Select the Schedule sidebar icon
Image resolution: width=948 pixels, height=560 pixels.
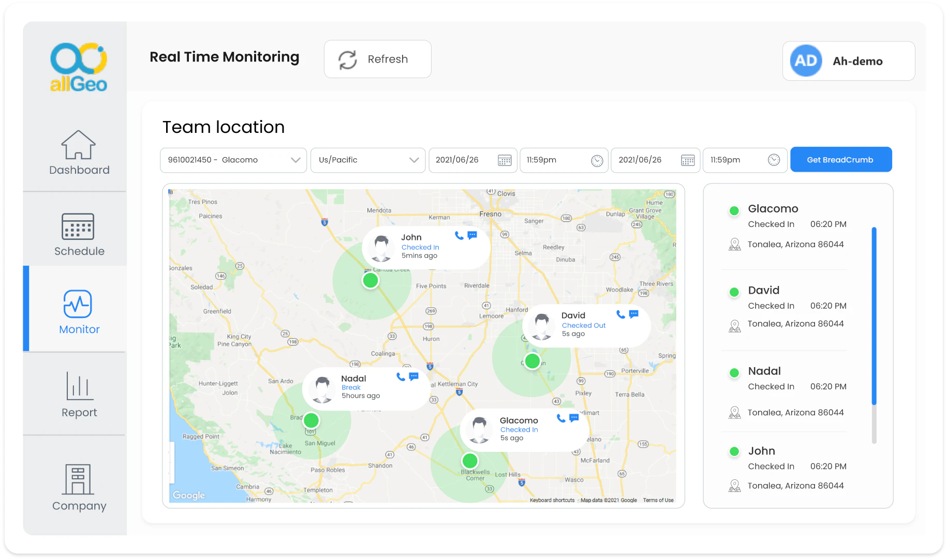(79, 235)
